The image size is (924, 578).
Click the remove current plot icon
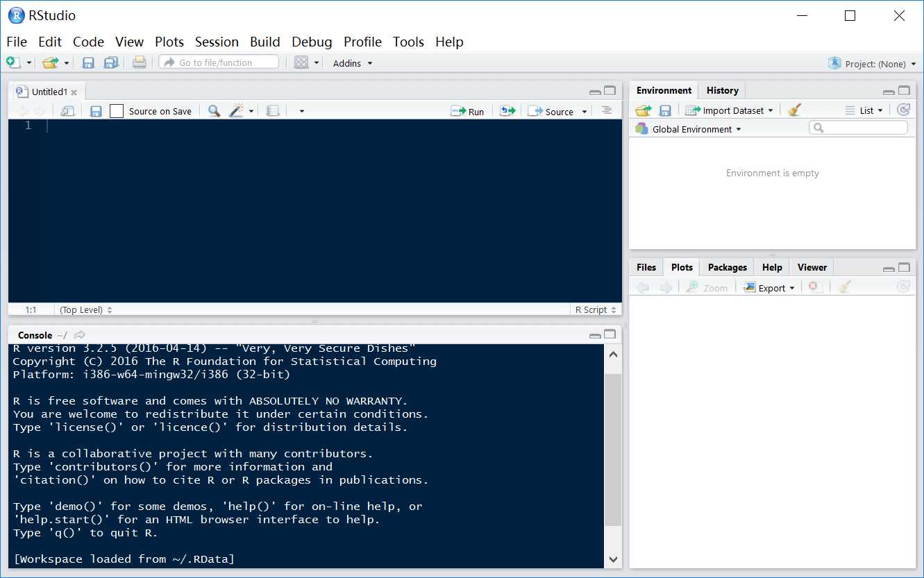[816, 287]
